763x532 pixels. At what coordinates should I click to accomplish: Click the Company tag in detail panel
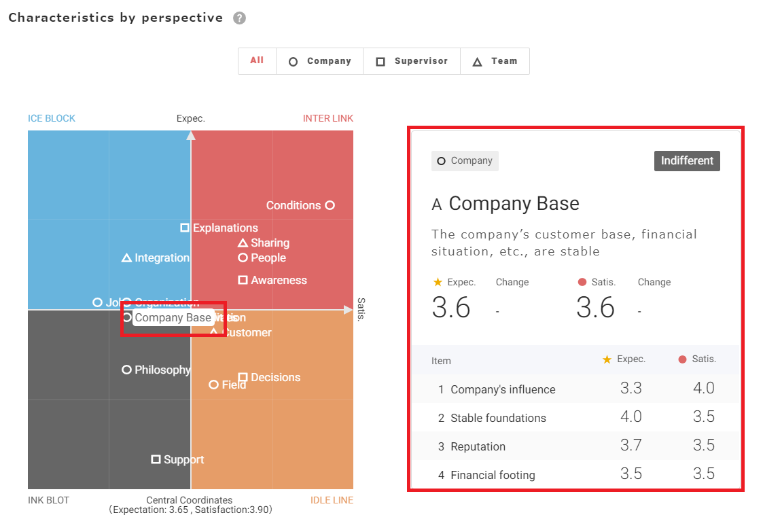coord(465,161)
